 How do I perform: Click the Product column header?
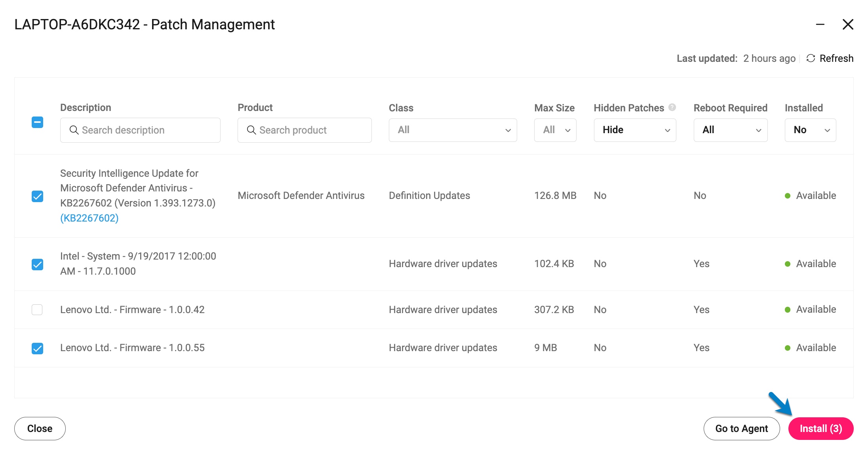(255, 107)
